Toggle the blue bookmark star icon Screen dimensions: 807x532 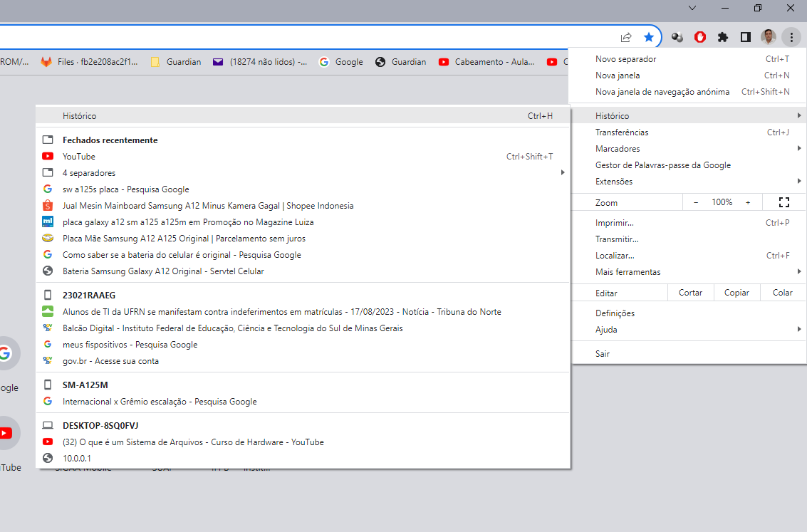[x=648, y=37]
